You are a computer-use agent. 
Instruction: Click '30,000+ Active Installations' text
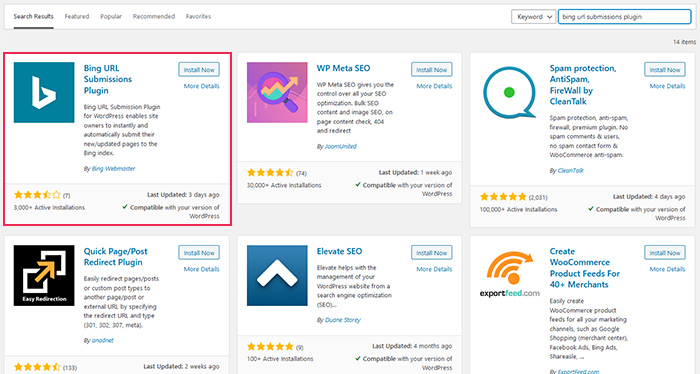[x=284, y=185]
